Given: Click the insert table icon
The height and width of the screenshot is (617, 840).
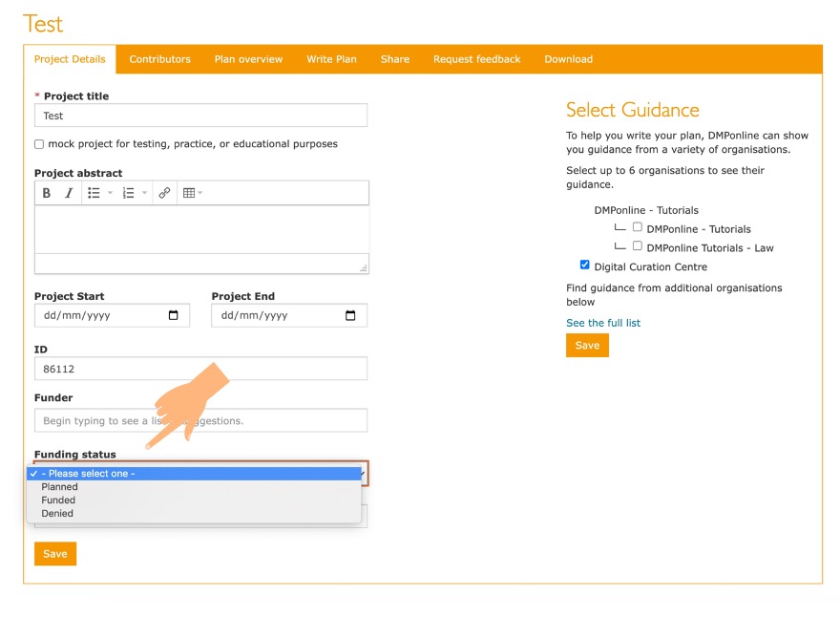Looking at the screenshot, I should click(x=189, y=193).
